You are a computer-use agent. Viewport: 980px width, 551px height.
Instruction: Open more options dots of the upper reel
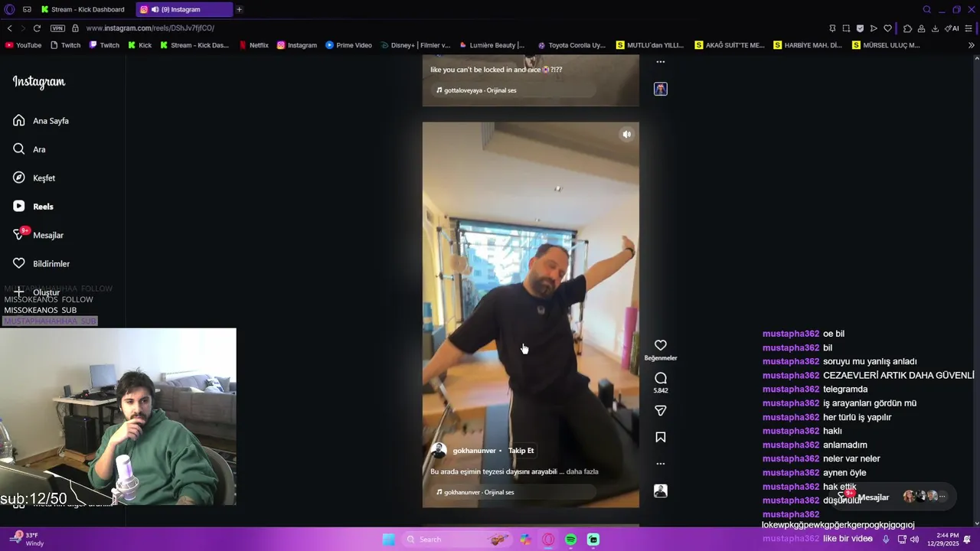click(661, 62)
